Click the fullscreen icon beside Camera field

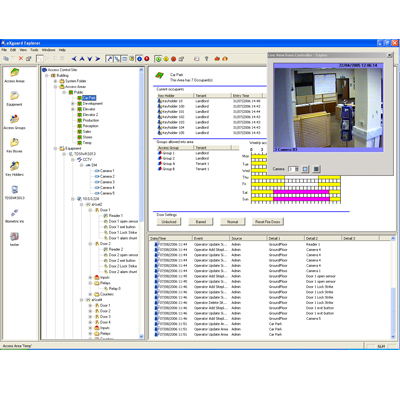(x=305, y=169)
